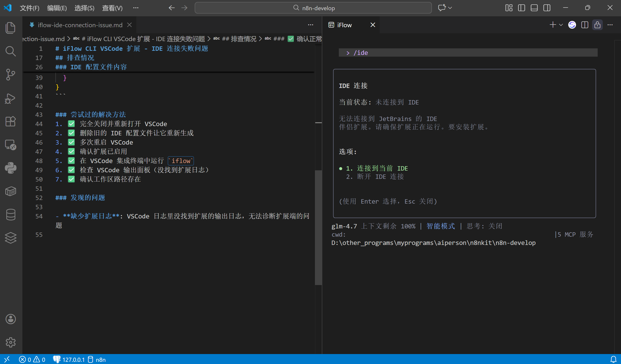
Task: Open the Search view in the activity bar
Action: point(10,51)
